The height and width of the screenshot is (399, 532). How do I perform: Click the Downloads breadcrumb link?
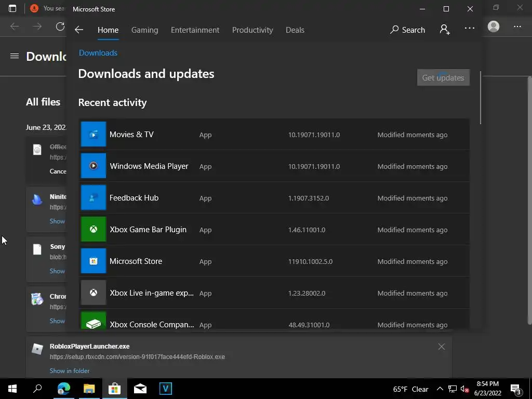coord(98,52)
